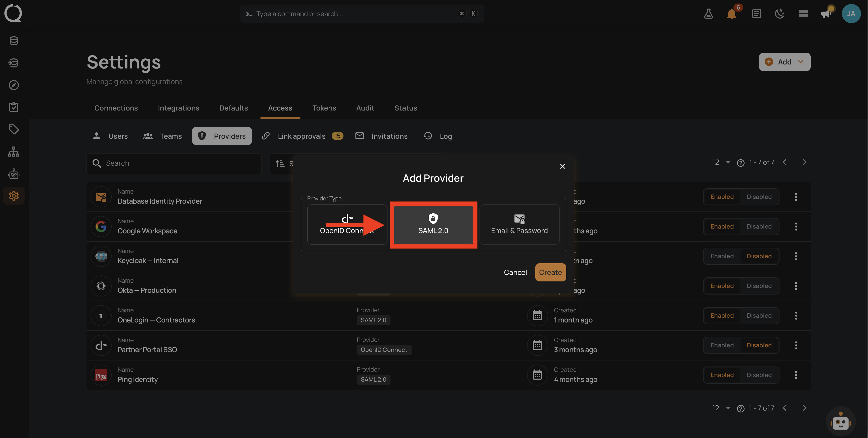The height and width of the screenshot is (438, 868).
Task: Open the lab flask icon in top bar
Action: click(708, 14)
